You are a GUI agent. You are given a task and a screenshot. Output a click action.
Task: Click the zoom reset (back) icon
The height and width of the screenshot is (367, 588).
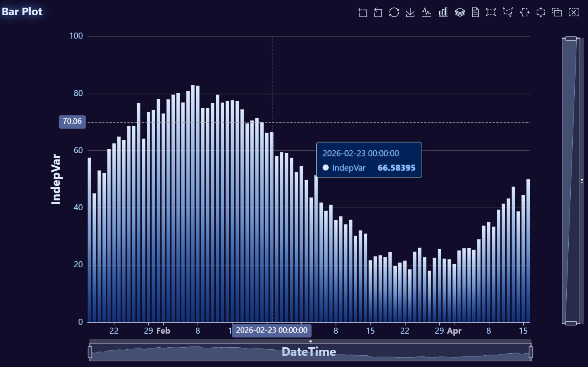[x=378, y=12]
